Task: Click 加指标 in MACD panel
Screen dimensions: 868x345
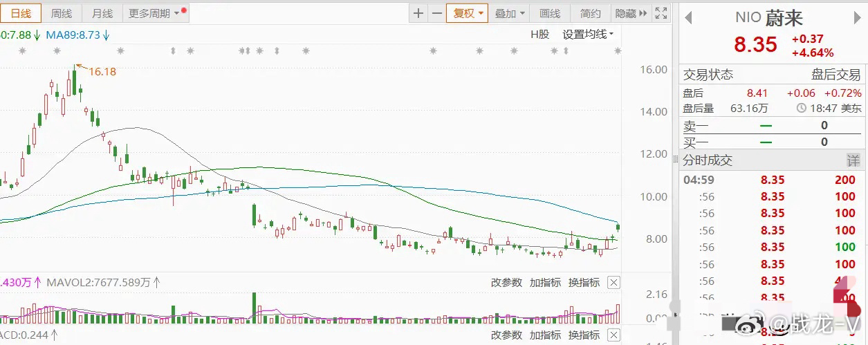Action: tap(545, 335)
